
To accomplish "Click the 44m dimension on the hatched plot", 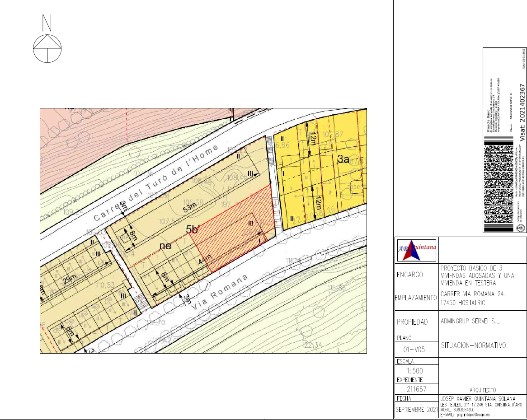I will (205, 260).
